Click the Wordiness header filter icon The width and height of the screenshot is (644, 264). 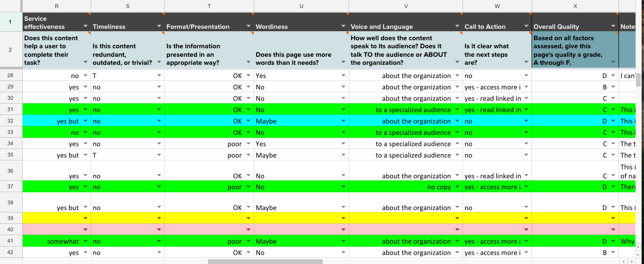(343, 26)
